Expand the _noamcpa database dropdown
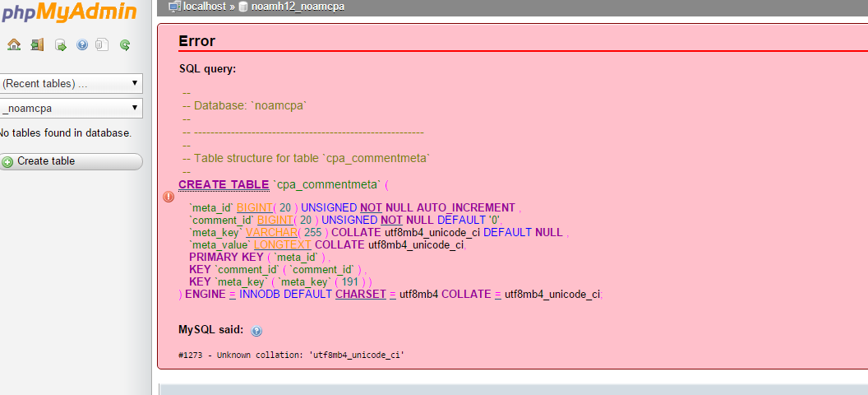The width and height of the screenshot is (868, 395). pos(70,109)
